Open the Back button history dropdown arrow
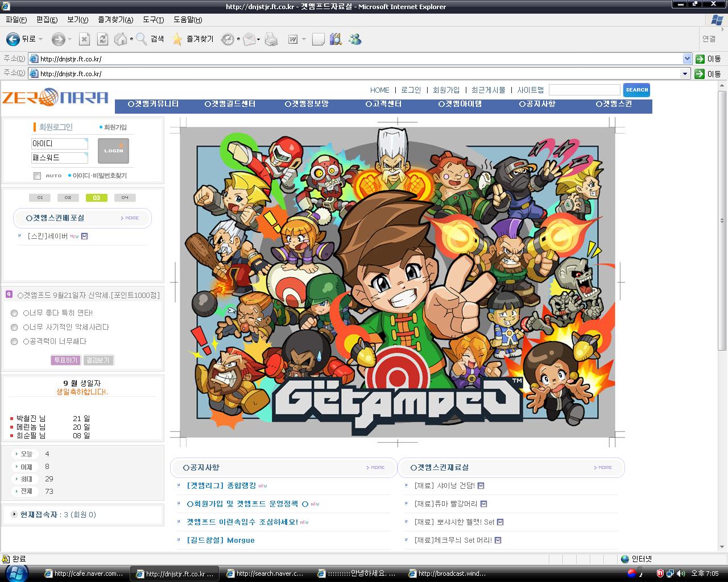Viewport: 728px width, 582px height. [x=40, y=39]
